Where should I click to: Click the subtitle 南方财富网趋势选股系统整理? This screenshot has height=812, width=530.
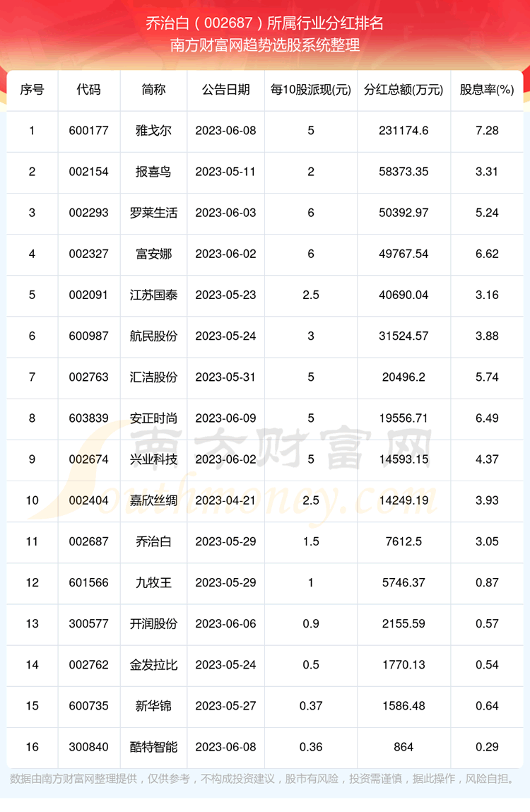pyautogui.click(x=265, y=45)
